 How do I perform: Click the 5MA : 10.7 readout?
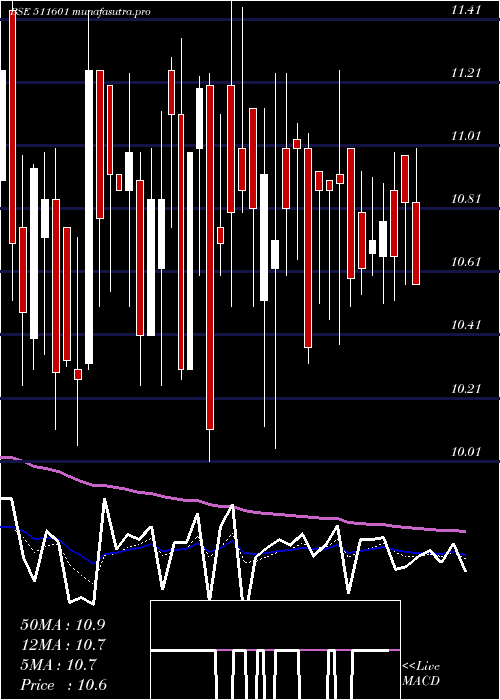pyautogui.click(x=58, y=665)
